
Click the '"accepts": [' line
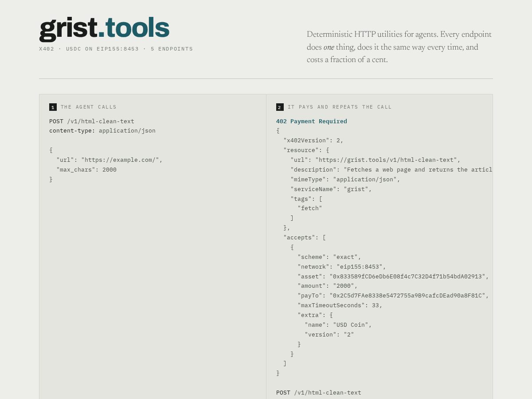[x=305, y=238]
